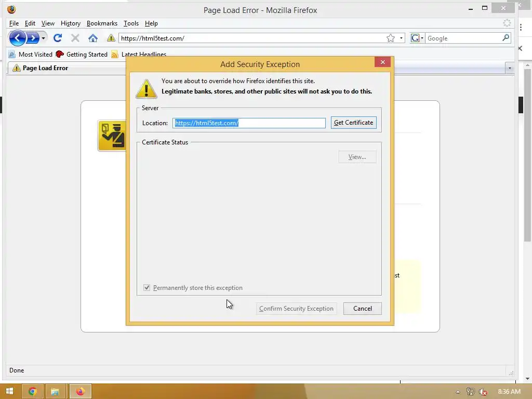
Task: Click the loading throbber icon
Action: 507,23
